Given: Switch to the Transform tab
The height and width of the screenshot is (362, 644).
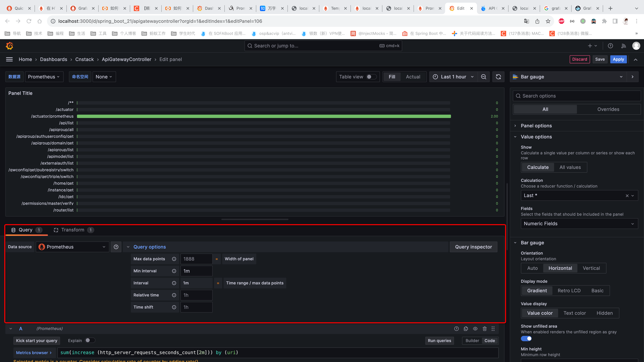Looking at the screenshot, I should pos(73,230).
